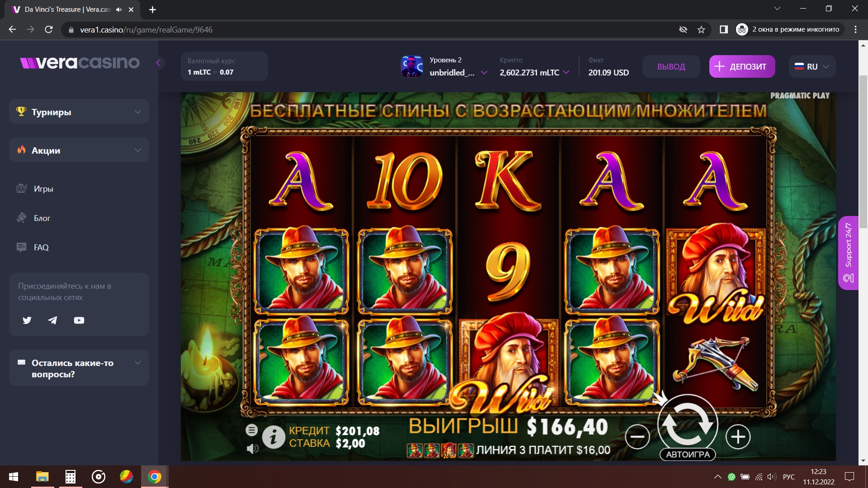868x488 pixels.
Task: Open the Telegram social link
Action: (x=53, y=320)
